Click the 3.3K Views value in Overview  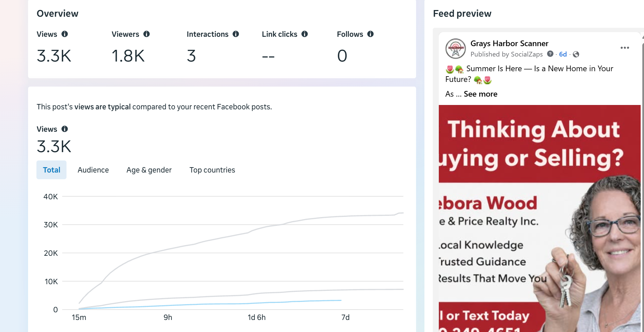click(x=54, y=56)
